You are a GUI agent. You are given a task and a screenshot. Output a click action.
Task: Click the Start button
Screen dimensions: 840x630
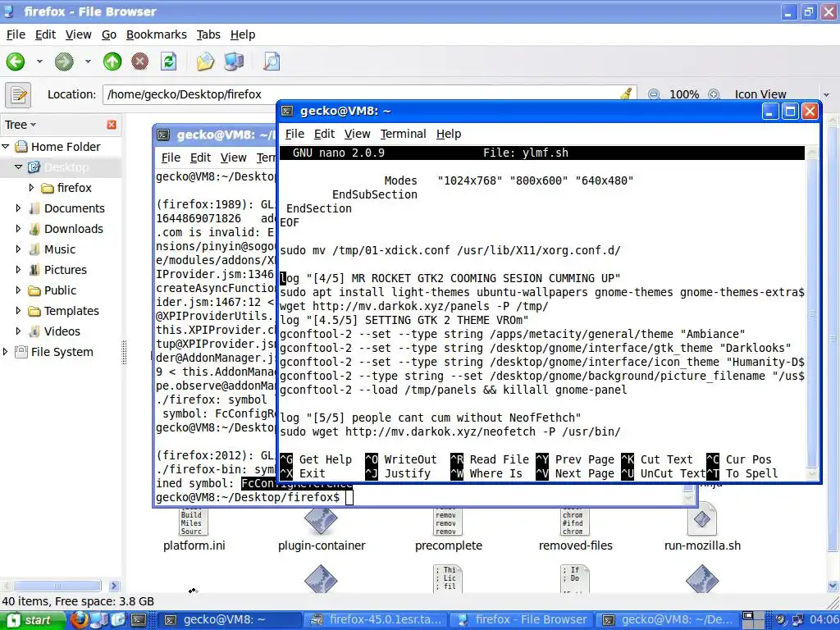(31, 620)
